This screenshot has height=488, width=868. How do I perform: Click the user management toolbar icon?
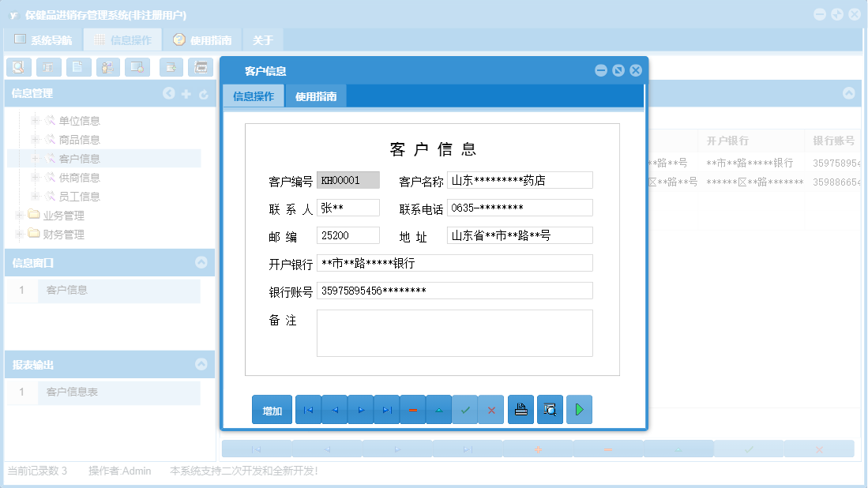pos(106,67)
